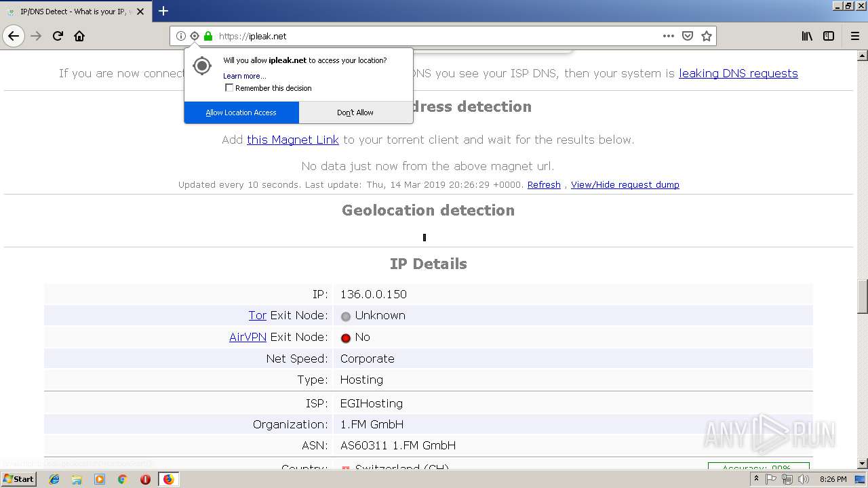Click the forward navigation arrow

(37, 36)
